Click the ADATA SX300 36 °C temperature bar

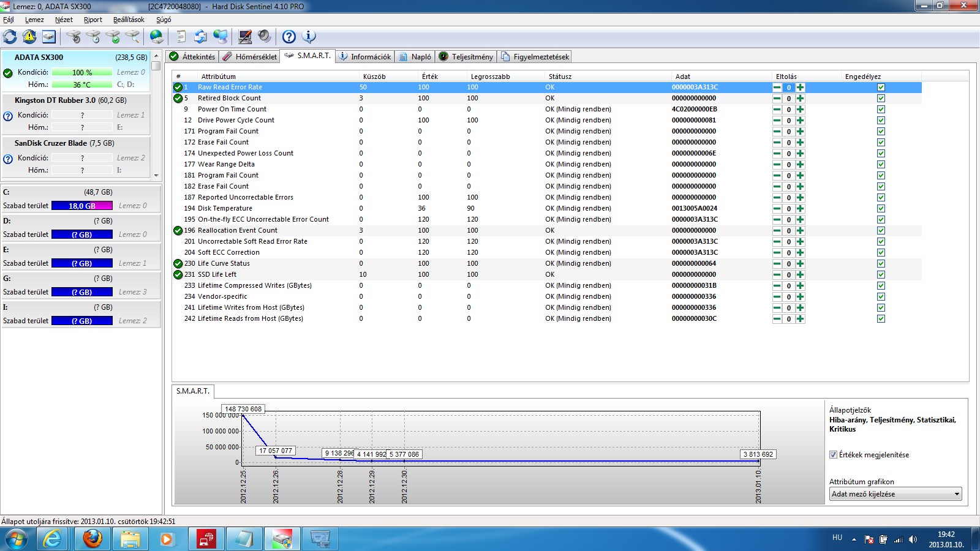pyautogui.click(x=82, y=84)
